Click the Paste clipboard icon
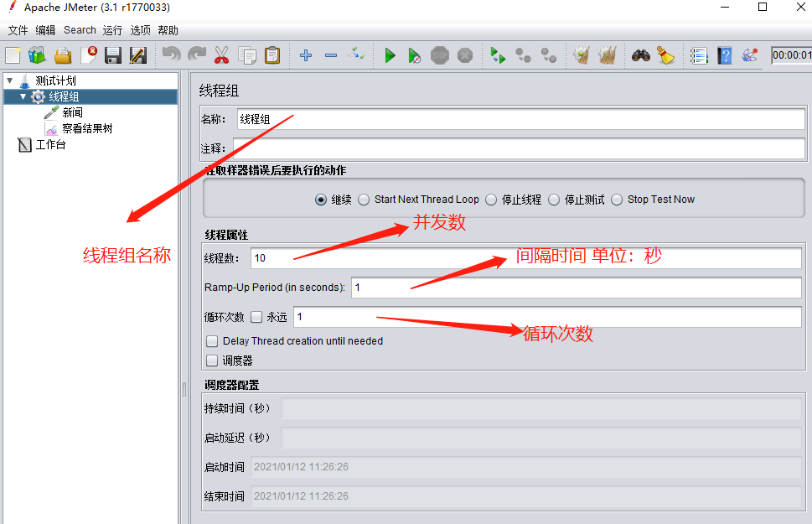Image resolution: width=812 pixels, height=524 pixels. pyautogui.click(x=272, y=55)
